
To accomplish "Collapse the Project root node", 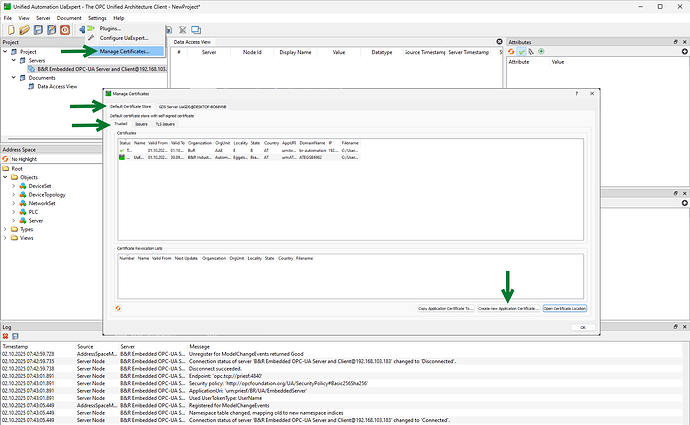I will (x=5, y=51).
